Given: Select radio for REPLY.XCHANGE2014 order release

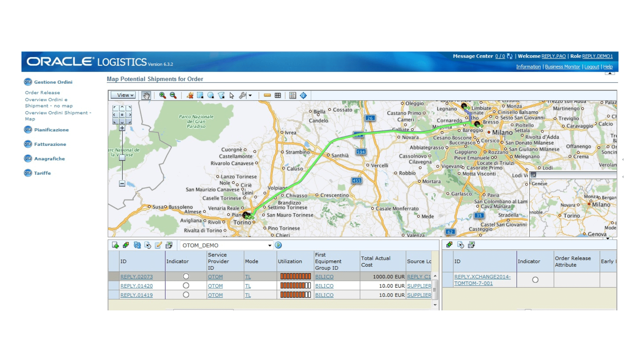Looking at the screenshot, I should 535,280.
